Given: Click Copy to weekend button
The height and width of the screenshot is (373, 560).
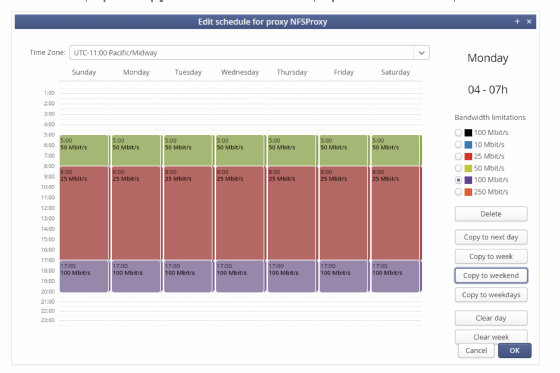Looking at the screenshot, I should (x=491, y=275).
